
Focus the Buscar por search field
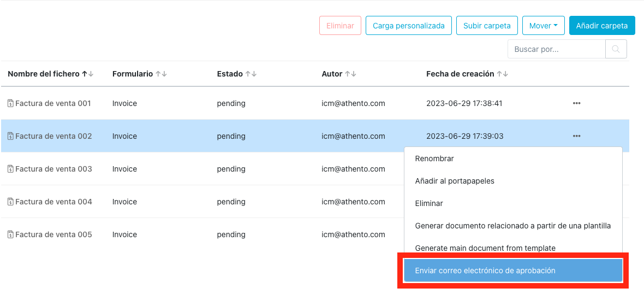click(556, 49)
